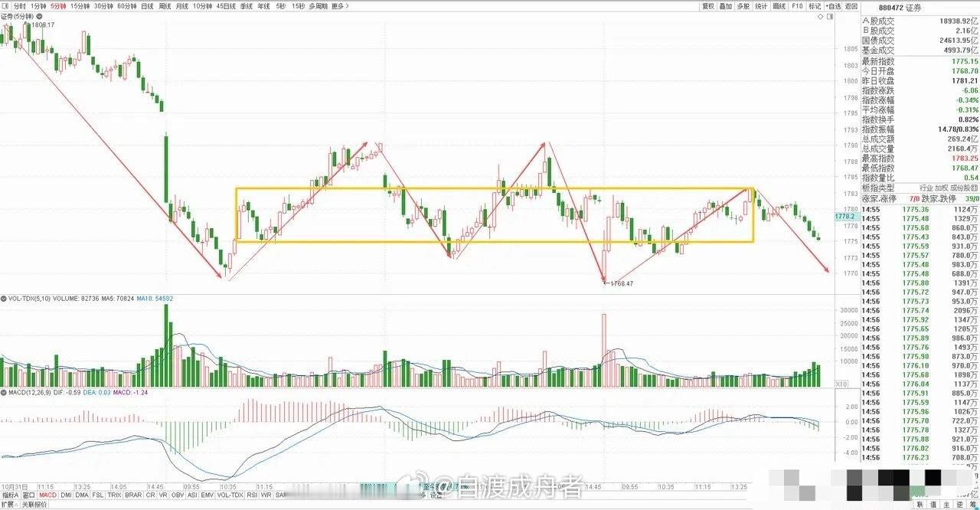Viewport: 980px width, 510px height.
Task: Select the FSL indicator tab
Action: coord(97,495)
